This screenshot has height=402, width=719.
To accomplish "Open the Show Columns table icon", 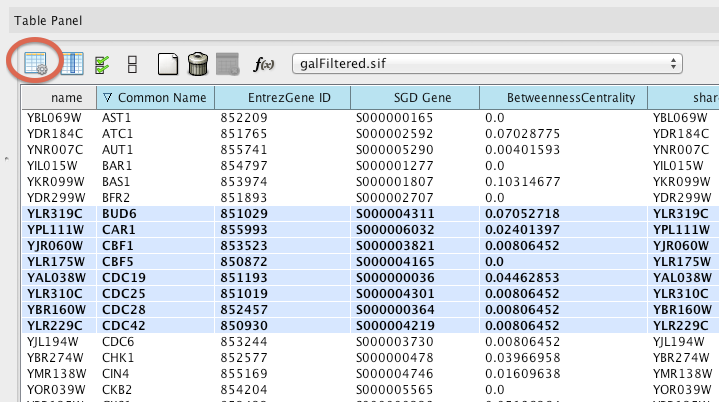I will pos(70,64).
